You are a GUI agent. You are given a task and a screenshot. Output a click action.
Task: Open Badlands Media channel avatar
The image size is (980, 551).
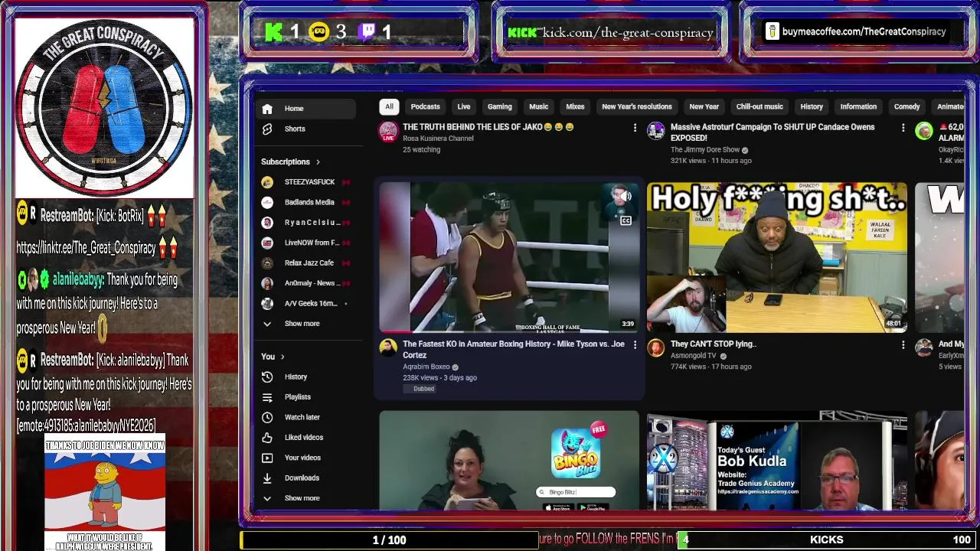click(x=267, y=202)
